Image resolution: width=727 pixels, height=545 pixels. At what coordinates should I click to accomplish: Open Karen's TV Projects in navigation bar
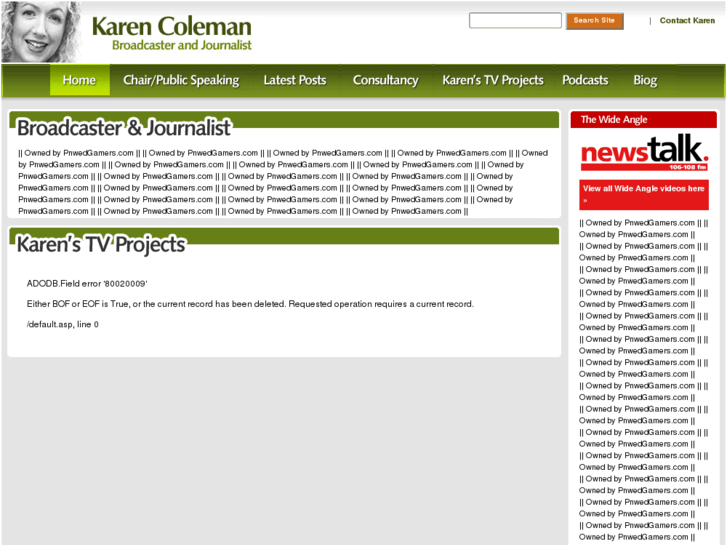click(493, 80)
